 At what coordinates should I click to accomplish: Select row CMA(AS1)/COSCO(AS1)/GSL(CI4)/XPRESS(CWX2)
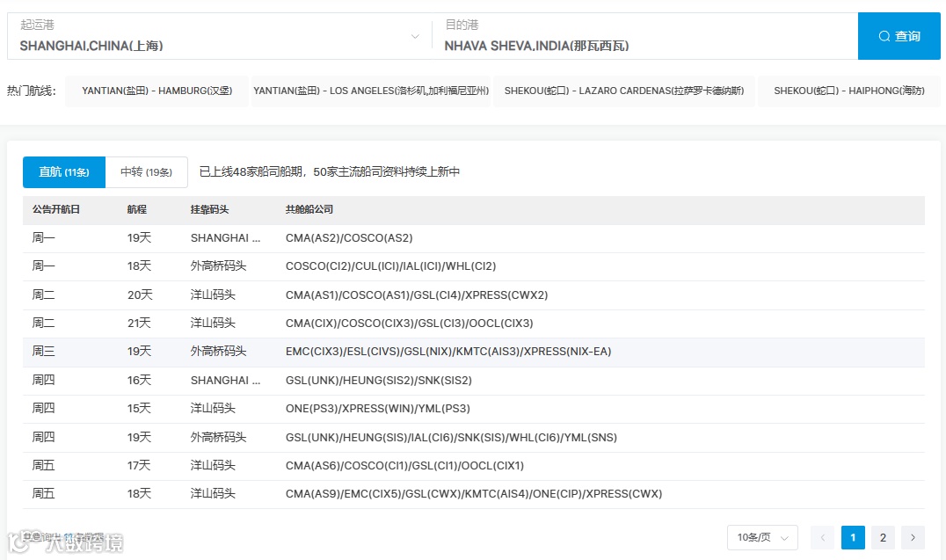click(x=474, y=295)
